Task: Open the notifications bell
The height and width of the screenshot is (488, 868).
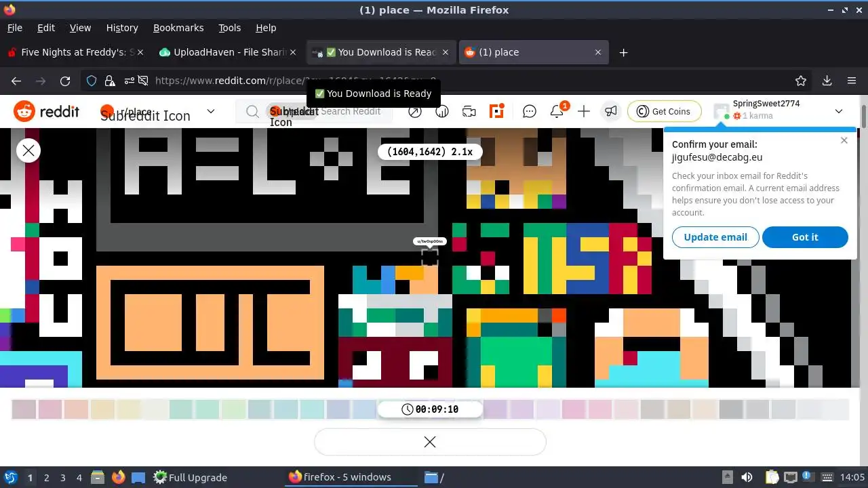Action: 557,112
